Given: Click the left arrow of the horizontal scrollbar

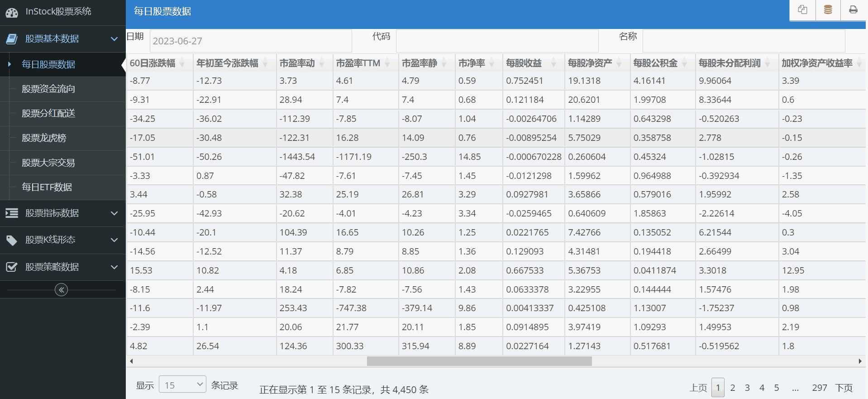Looking at the screenshot, I should pos(131,361).
